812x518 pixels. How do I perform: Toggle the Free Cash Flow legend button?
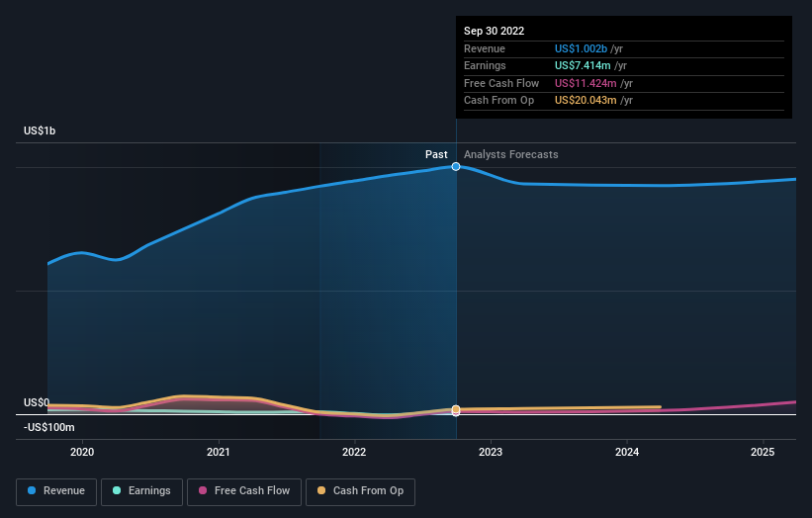click(x=244, y=491)
